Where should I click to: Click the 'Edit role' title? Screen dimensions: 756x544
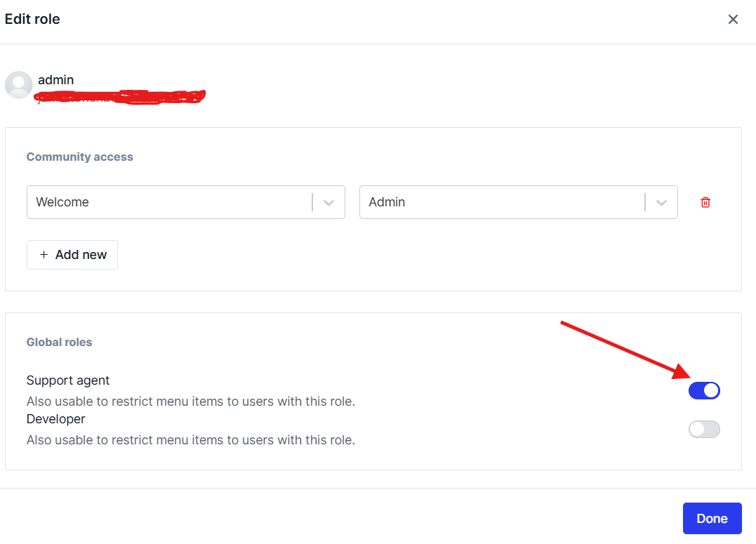[32, 19]
